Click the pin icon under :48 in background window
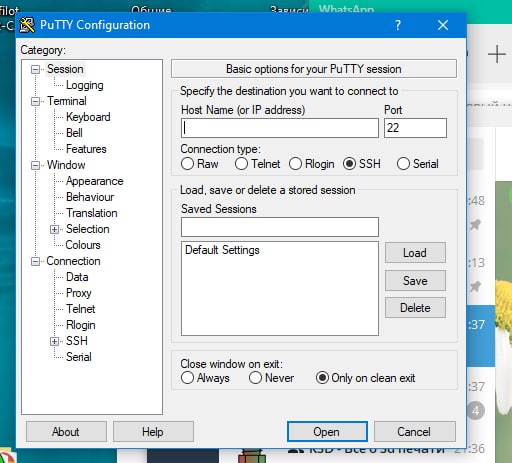The height and width of the screenshot is (463, 512). (x=475, y=225)
